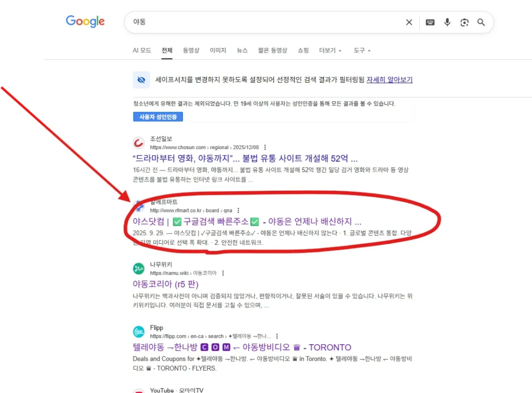The height and width of the screenshot is (393, 532).
Task: Click the 사용자 성인인증 button
Action: [x=158, y=116]
